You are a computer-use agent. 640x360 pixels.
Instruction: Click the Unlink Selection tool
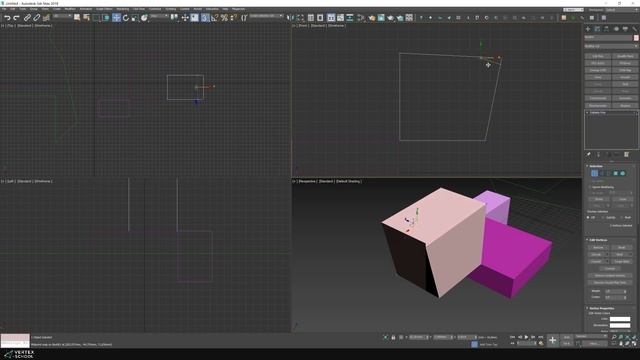pyautogui.click(x=36, y=18)
